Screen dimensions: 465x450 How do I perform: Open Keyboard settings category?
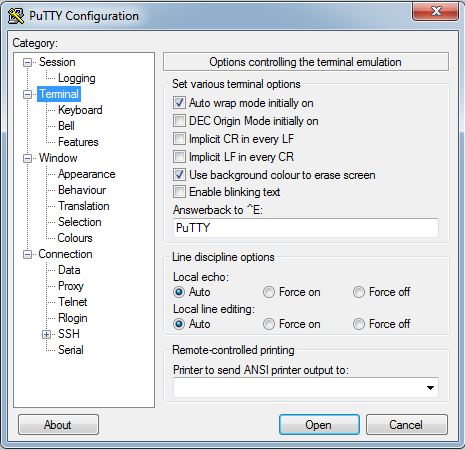point(80,110)
